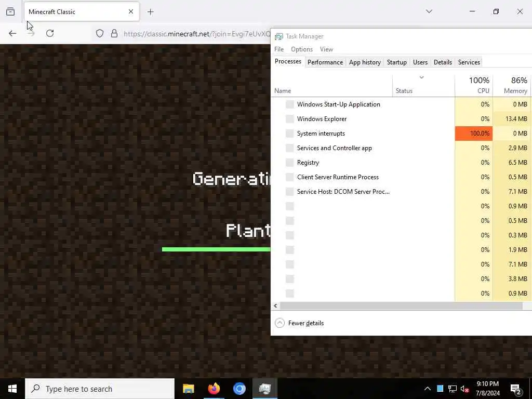Select Windows Start-Up Application row
This screenshot has width=532, height=399.
point(401,104)
